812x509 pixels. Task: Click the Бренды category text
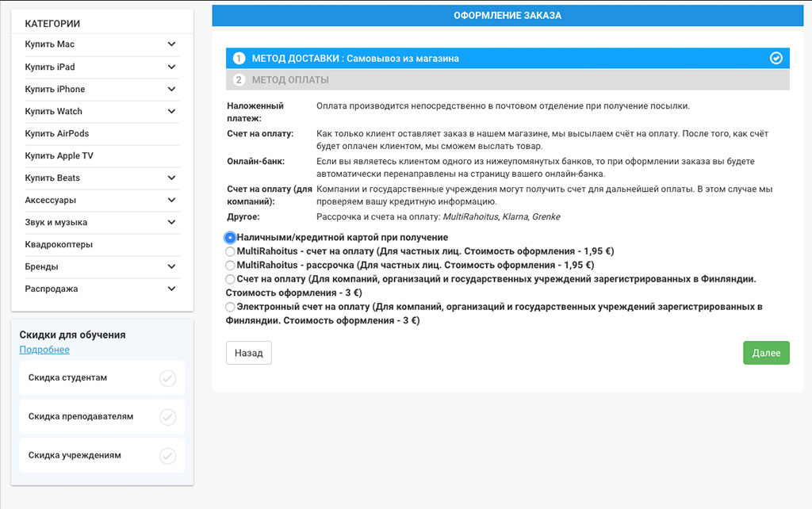coord(41,266)
